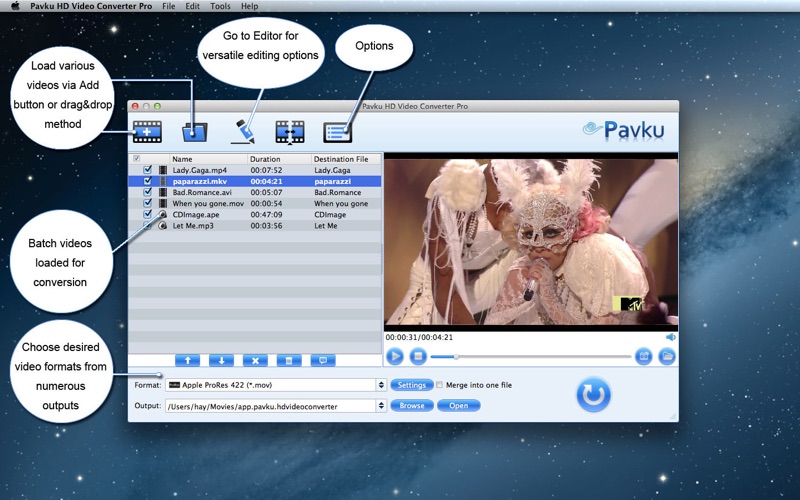Click the Name column header
Screen dimensions: 800x500
(209, 159)
